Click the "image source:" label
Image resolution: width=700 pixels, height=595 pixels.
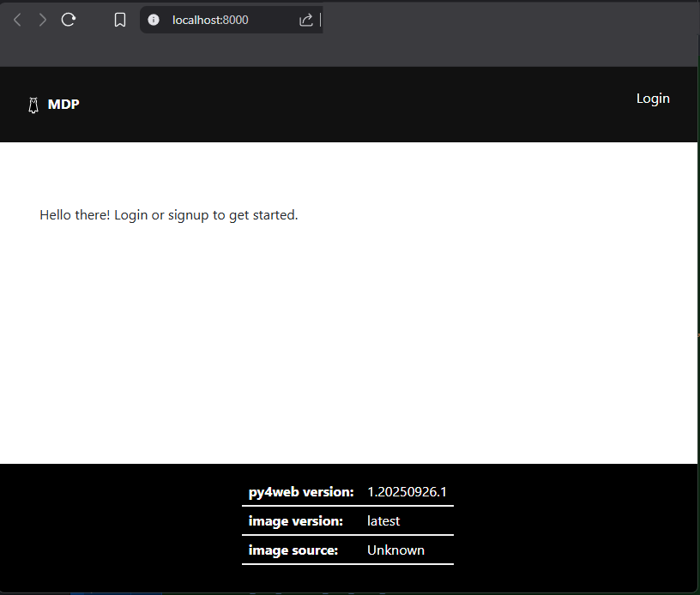(293, 550)
